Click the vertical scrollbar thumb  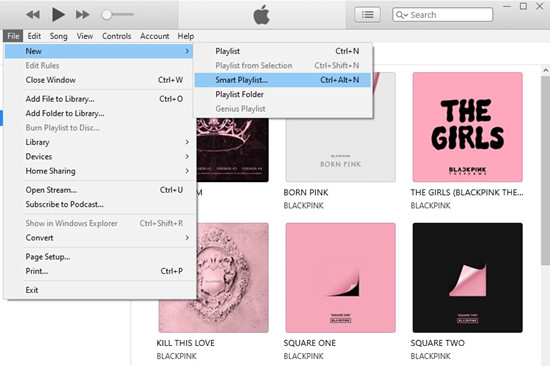click(545, 170)
